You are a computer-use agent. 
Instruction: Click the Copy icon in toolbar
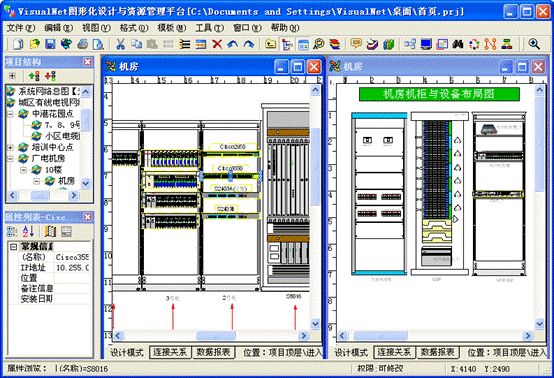(136, 44)
